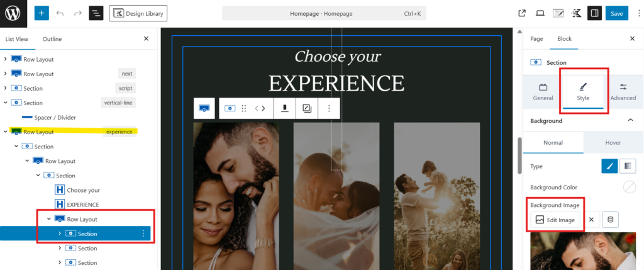Open the block inserter plus button
The width and height of the screenshot is (644, 270).
[x=42, y=14]
